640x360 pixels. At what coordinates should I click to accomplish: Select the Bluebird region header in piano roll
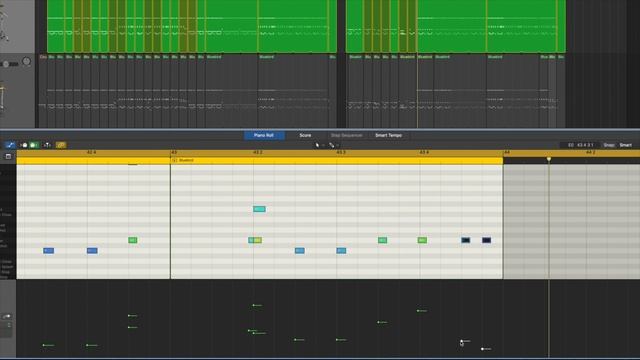pyautogui.click(x=337, y=160)
